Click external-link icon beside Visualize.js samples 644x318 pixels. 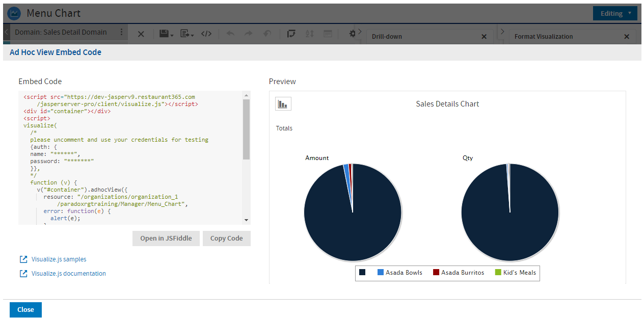[23, 259]
